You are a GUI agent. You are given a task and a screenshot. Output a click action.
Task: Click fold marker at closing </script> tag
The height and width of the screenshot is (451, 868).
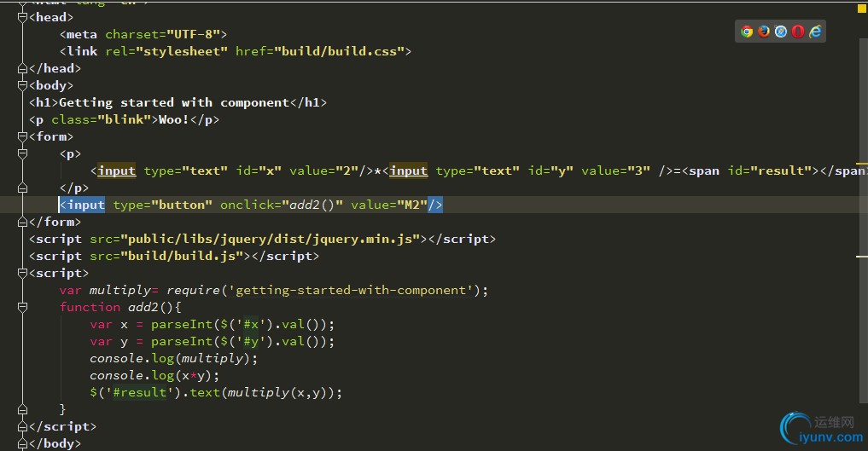23,426
